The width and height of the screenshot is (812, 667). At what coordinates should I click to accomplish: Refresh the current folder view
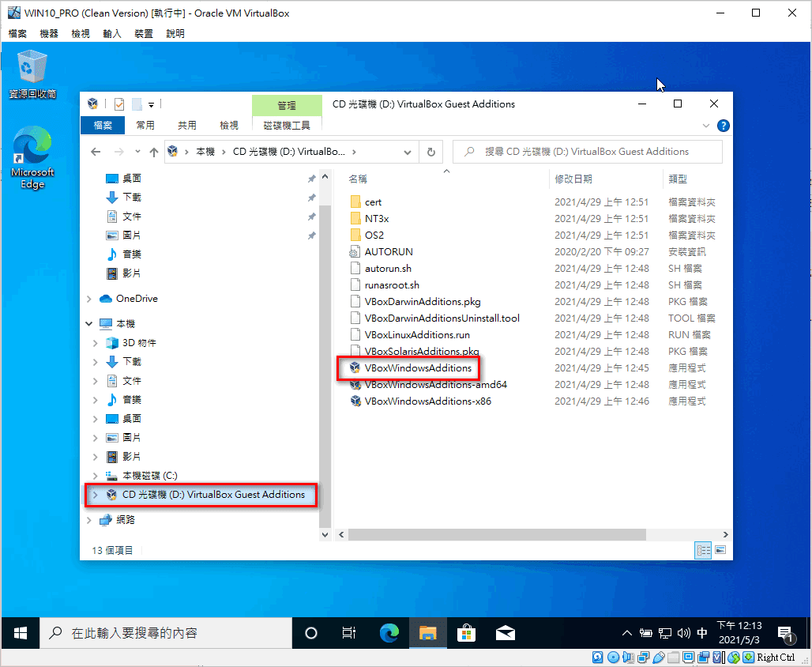point(430,152)
